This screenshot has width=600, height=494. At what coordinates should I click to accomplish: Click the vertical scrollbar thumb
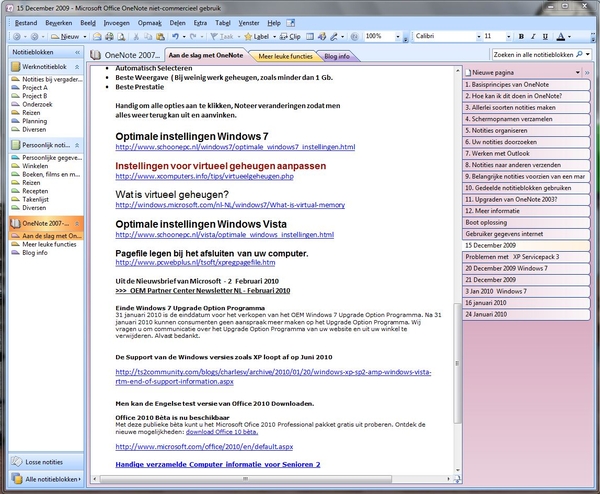click(x=457, y=363)
